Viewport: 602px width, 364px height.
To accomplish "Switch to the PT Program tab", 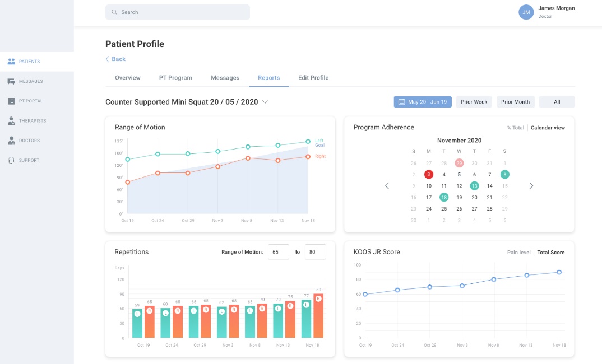I will (175, 78).
